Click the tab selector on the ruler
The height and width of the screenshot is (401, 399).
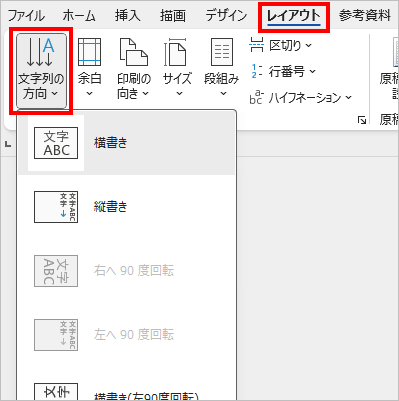pyautogui.click(x=7, y=144)
